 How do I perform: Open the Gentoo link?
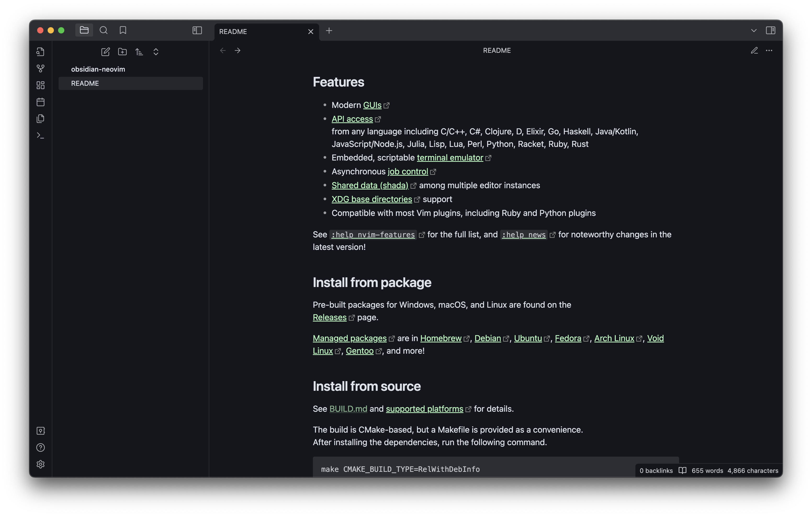point(359,351)
